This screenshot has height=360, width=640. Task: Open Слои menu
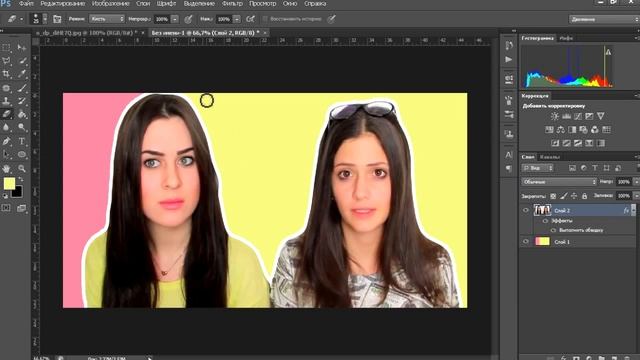coord(143,4)
